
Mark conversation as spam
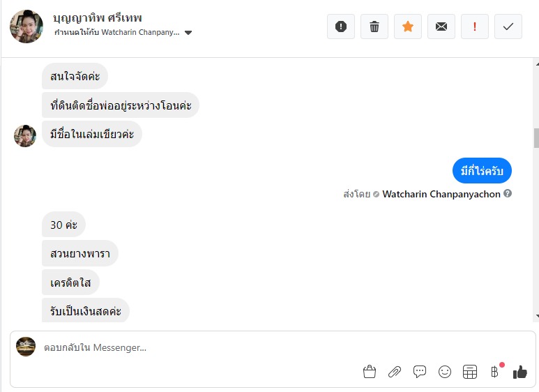[x=341, y=27]
